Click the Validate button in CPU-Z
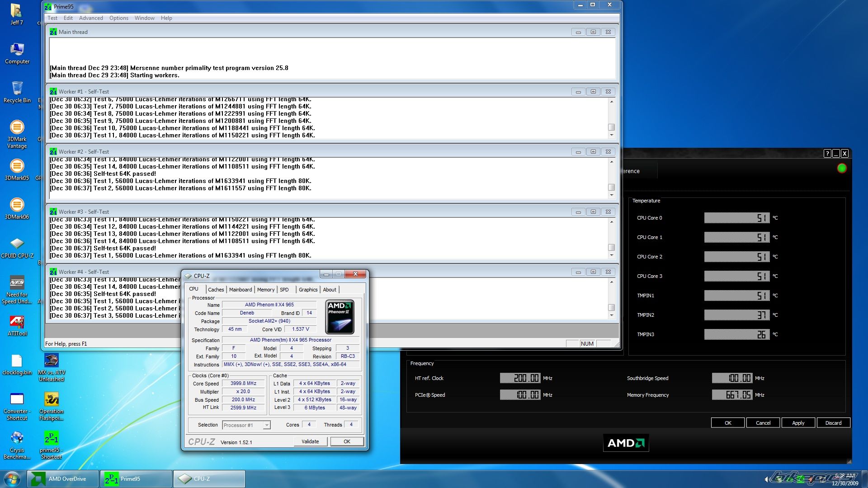 pos(310,441)
